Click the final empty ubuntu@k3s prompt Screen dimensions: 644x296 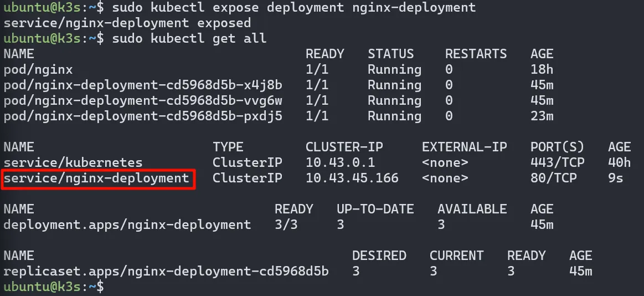click(54, 287)
